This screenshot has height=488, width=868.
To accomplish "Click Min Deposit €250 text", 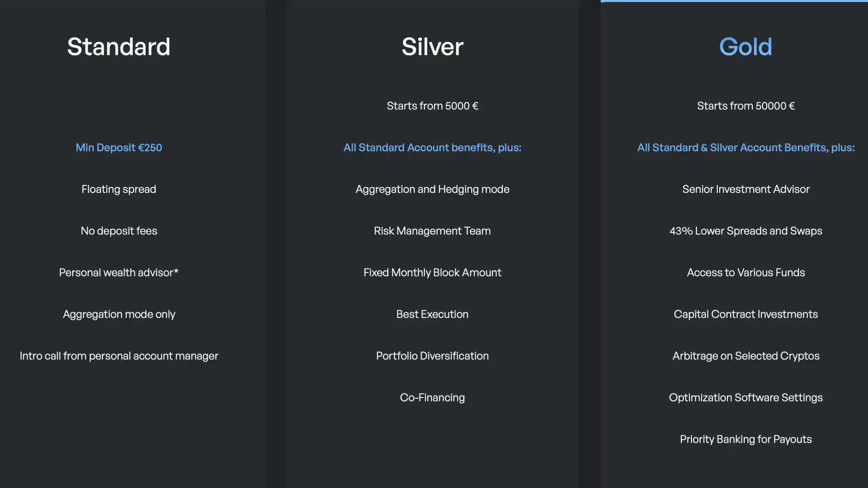I will (119, 148).
